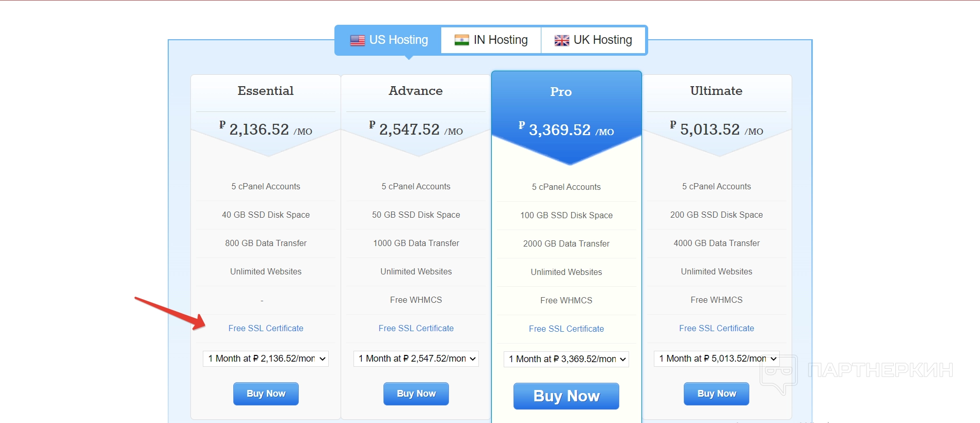This screenshot has width=980, height=423.
Task: Open Ultimate plan Free SSL Certificate link
Action: click(716, 328)
